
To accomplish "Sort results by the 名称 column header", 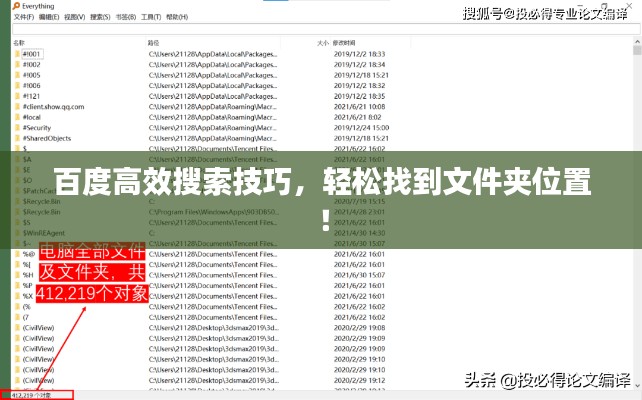I will (x=19, y=43).
